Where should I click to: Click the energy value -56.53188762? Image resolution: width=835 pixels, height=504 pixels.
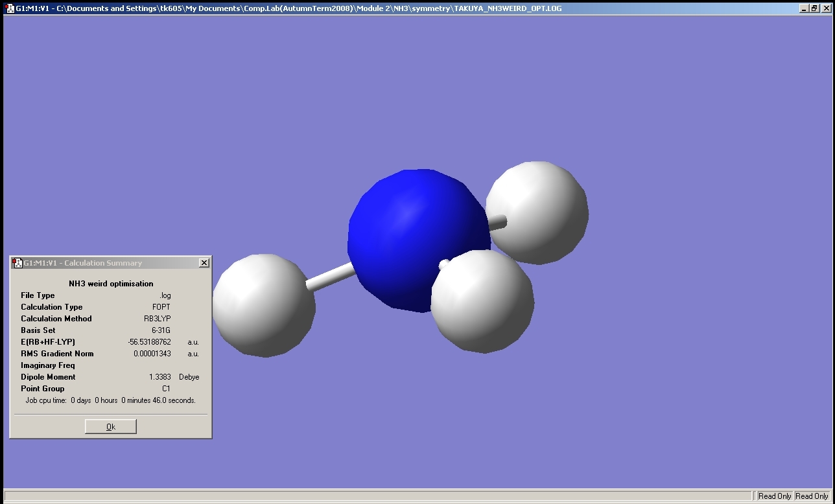click(x=149, y=342)
